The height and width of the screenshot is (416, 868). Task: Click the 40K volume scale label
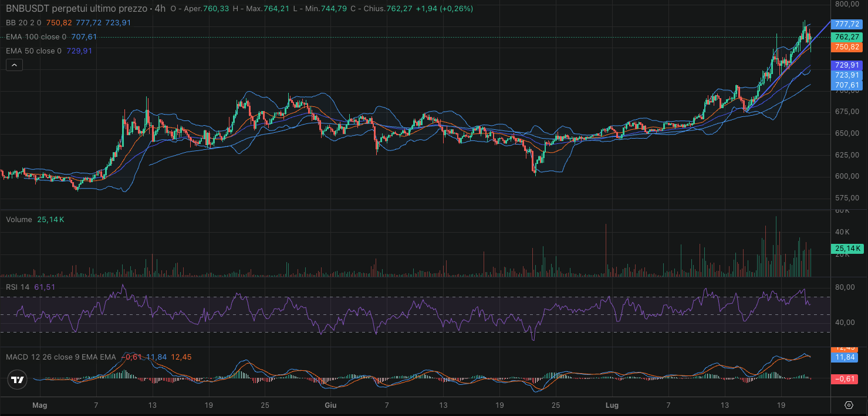(842, 232)
